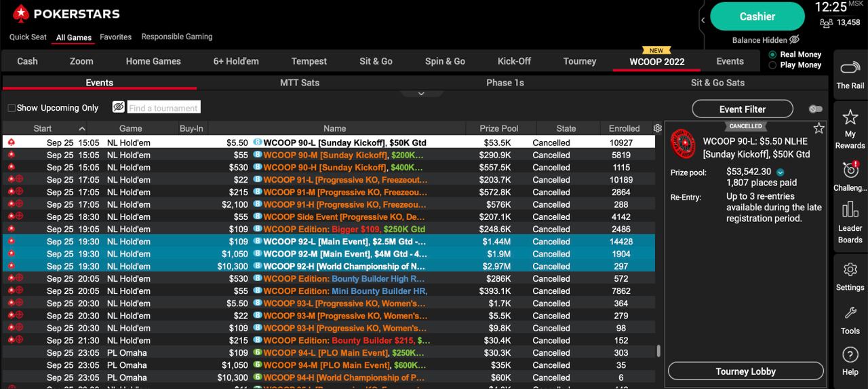Open the Kick-Off tab
The width and height of the screenshot is (868, 389).
(x=514, y=61)
